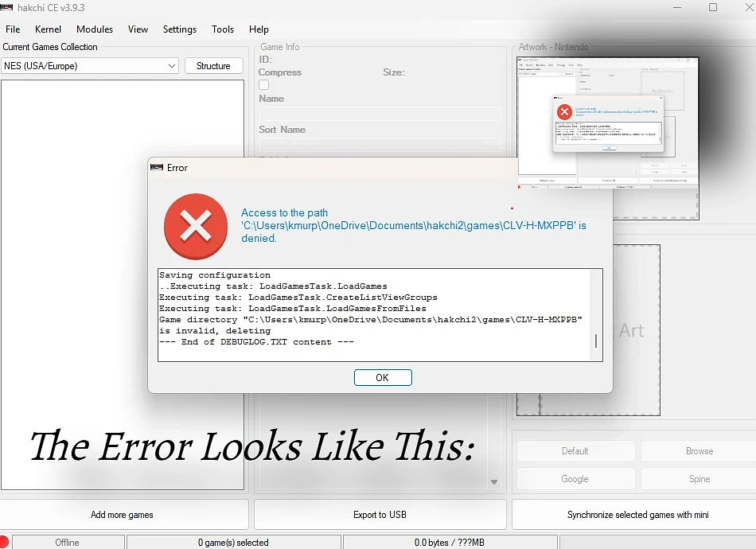Open the View menu

(x=138, y=29)
